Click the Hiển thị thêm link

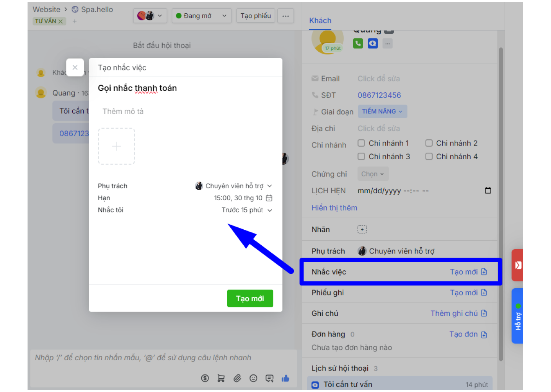coord(334,208)
